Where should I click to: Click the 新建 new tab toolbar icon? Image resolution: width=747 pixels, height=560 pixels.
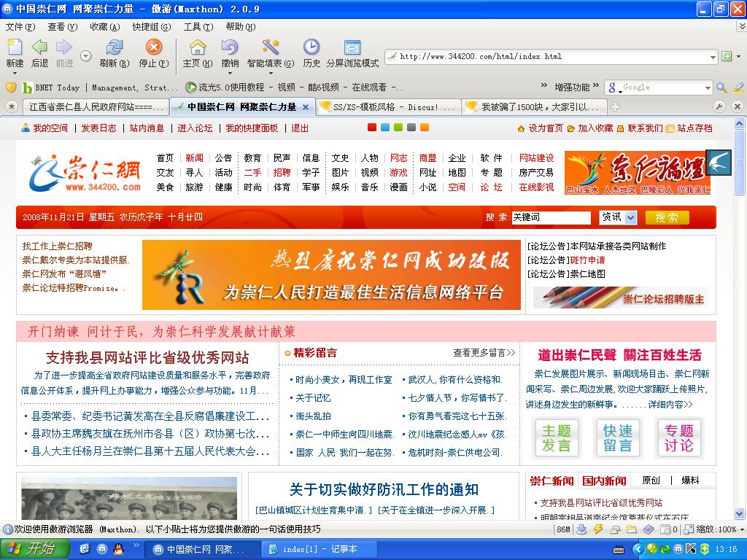pyautogui.click(x=15, y=48)
